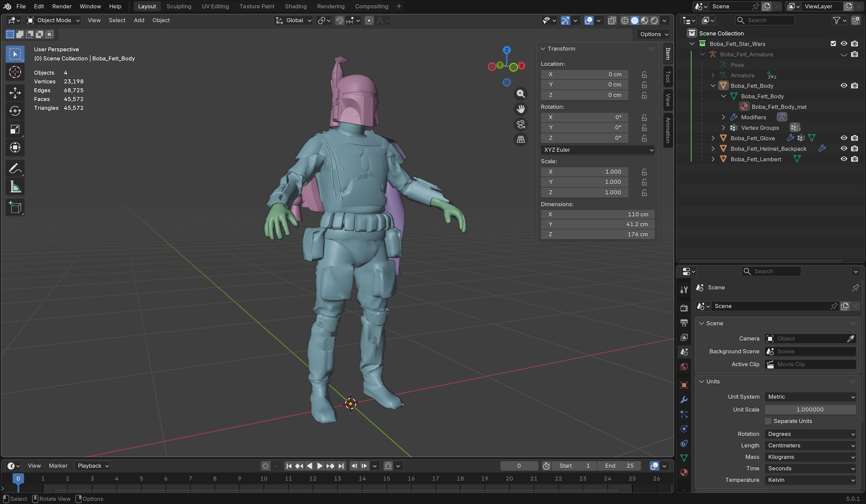Click the Pan view hand icon
Screen dimensions: 866x504
coord(521,109)
